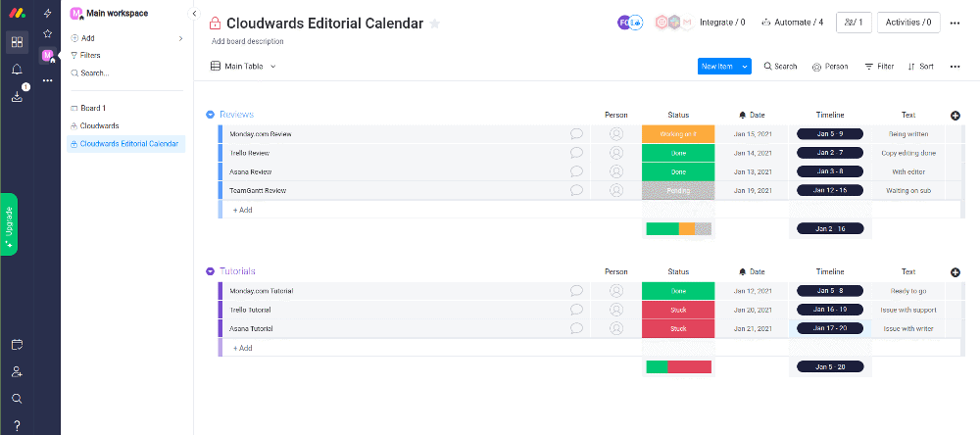This screenshot has width=980, height=435.
Task: Open the inbox download icon
Action: point(17,96)
